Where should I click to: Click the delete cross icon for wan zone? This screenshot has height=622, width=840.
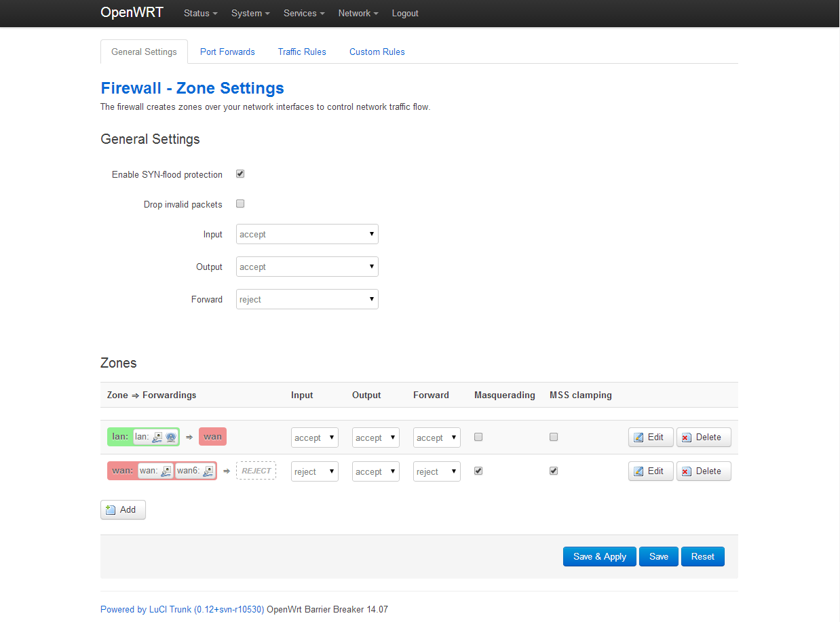[686, 471]
